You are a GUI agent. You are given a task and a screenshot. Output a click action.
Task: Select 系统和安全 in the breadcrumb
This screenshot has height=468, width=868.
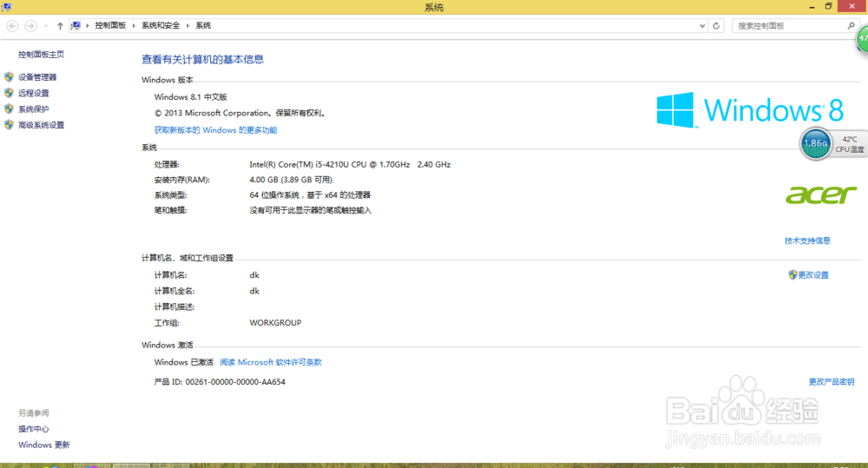[161, 25]
